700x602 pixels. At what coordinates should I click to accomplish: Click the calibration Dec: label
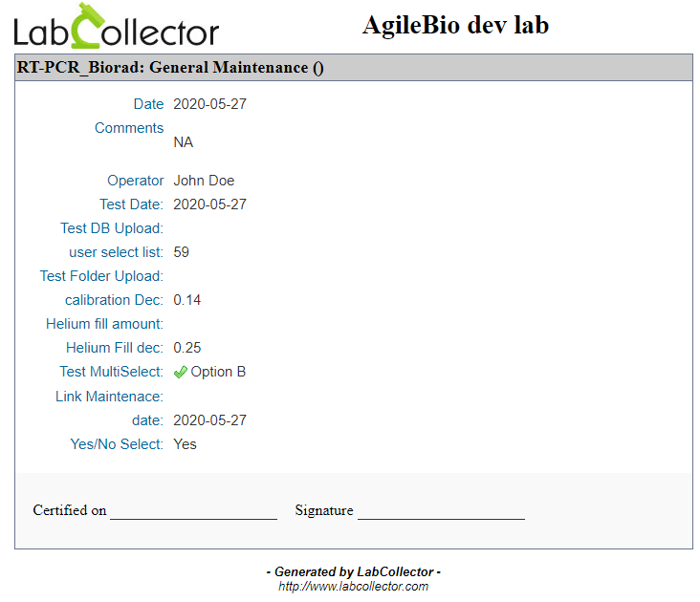coord(115,300)
